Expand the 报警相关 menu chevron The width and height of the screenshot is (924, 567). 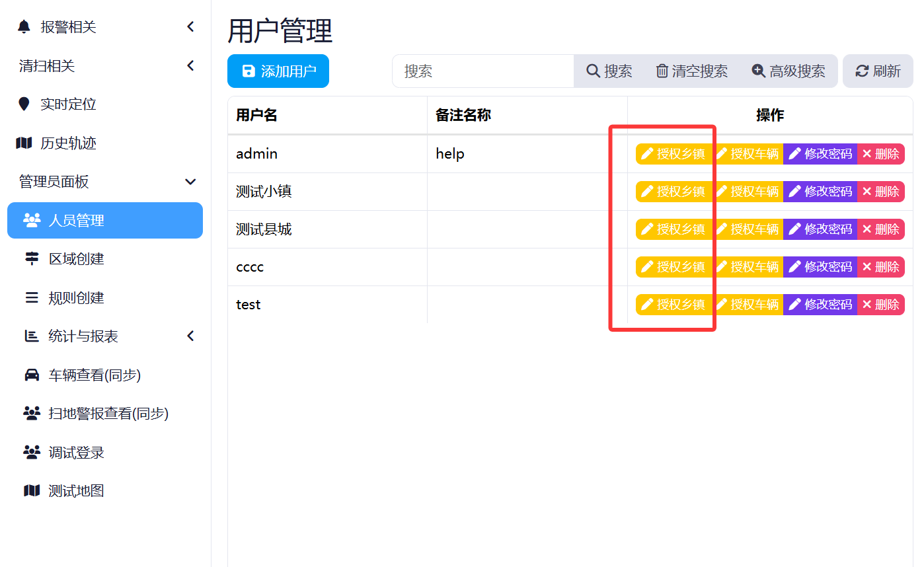click(190, 27)
